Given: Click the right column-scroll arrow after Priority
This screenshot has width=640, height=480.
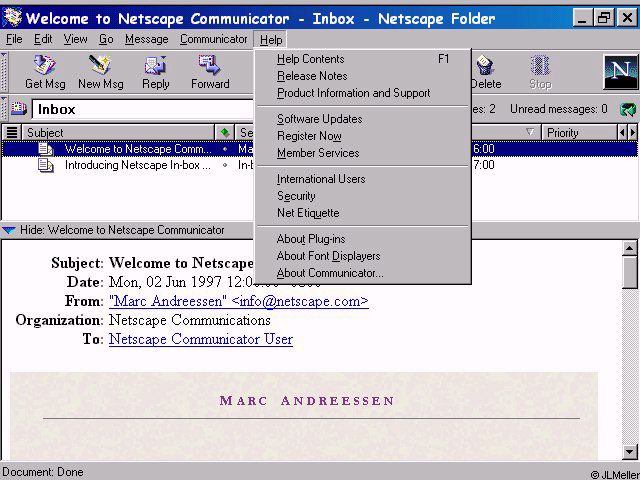Looking at the screenshot, I should click(633, 132).
